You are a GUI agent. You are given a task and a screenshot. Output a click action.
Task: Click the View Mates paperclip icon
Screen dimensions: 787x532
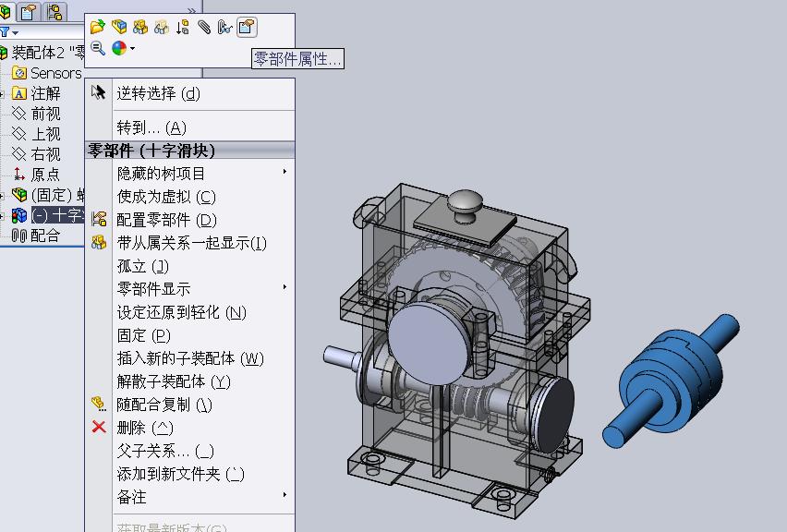point(204,26)
